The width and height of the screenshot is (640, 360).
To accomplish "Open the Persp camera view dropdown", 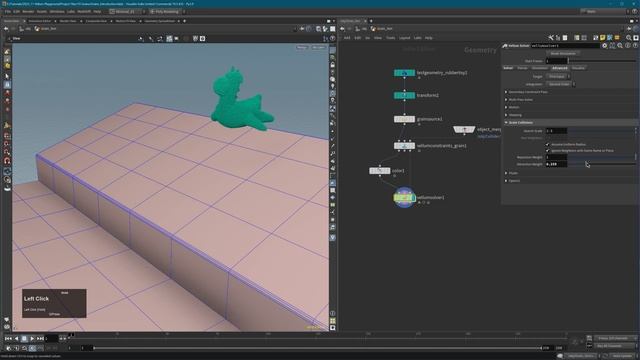I will click(x=302, y=47).
